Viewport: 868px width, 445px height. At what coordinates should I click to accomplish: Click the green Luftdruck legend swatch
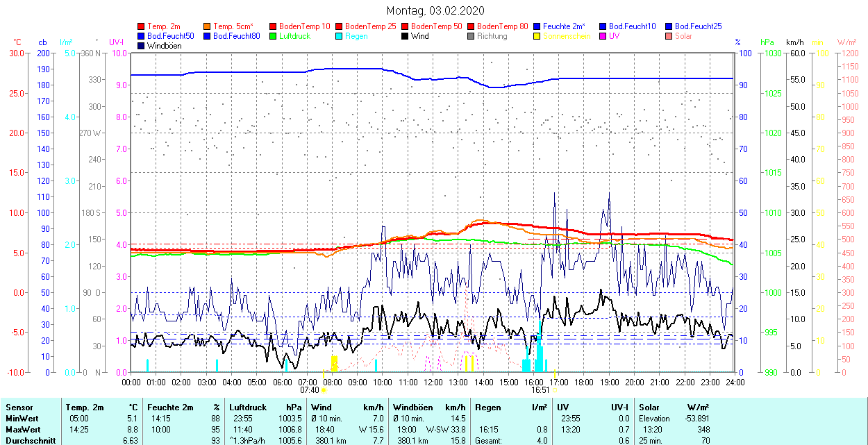click(x=274, y=36)
